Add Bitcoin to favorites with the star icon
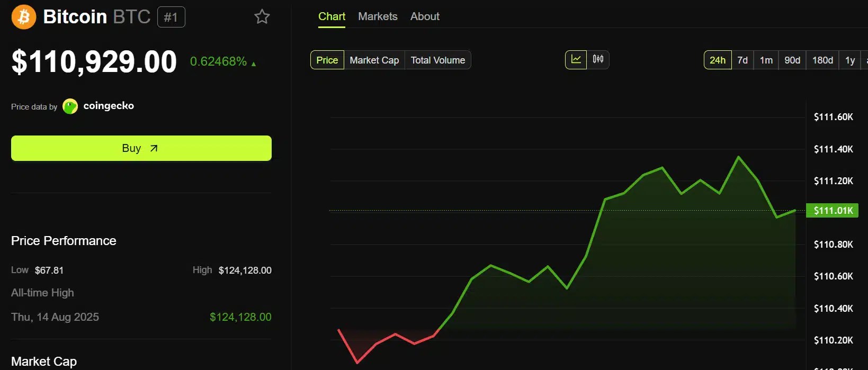 262,17
